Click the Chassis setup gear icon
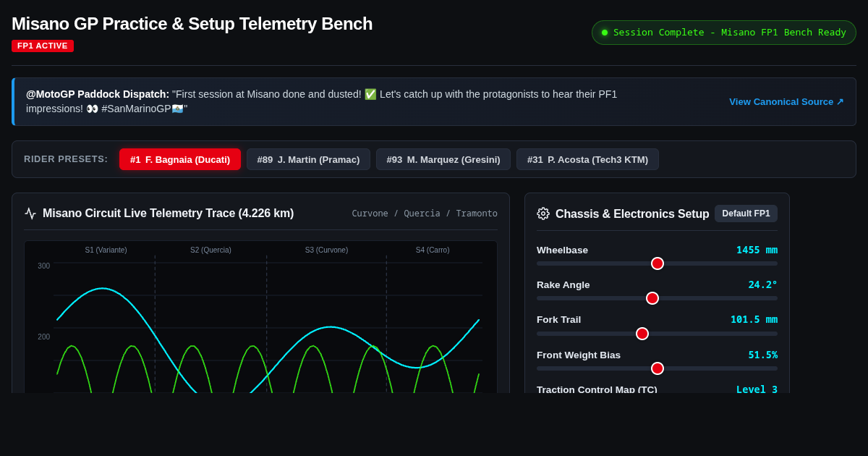 [x=543, y=214]
